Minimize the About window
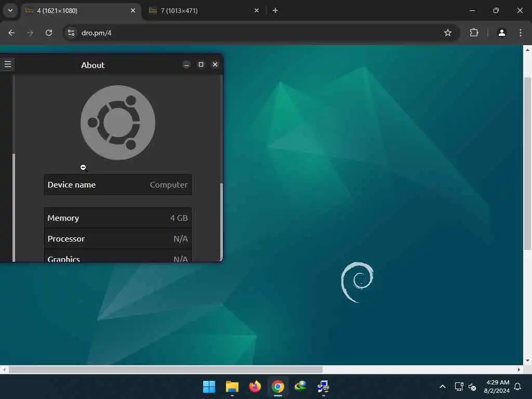This screenshot has width=532, height=399. 187,64
